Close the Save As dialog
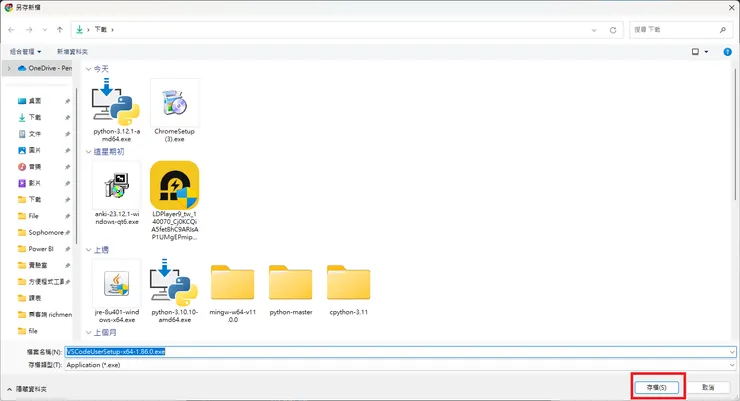Viewport: 740px width, 401px height. [731, 8]
